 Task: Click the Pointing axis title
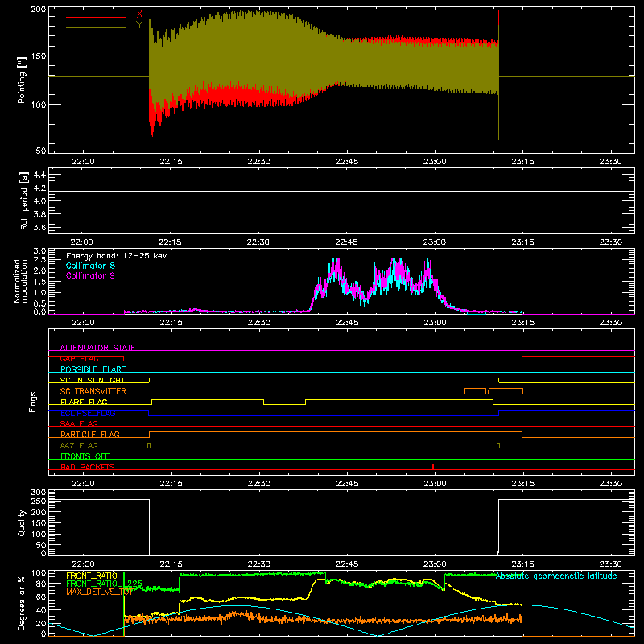coord(22,80)
